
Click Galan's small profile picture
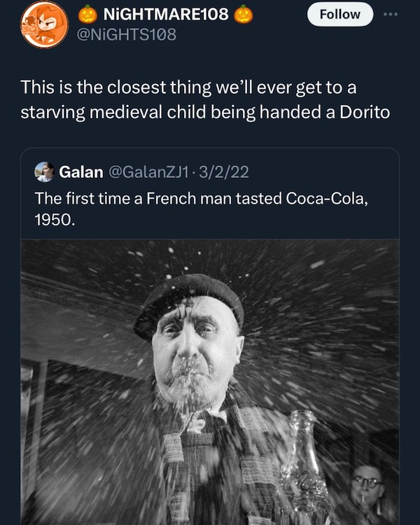[x=44, y=172]
